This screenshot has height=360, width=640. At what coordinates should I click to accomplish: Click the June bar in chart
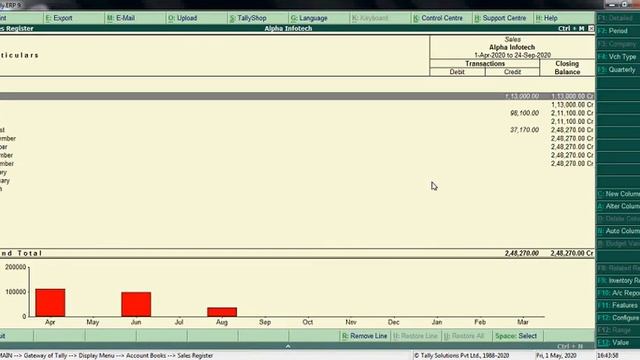click(x=136, y=304)
